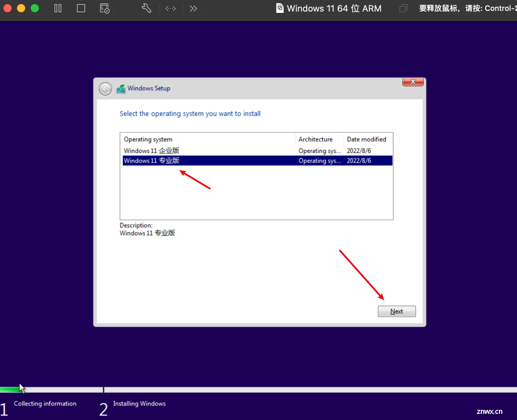Click the Windows 11 64 位 ARM title

pos(334,8)
